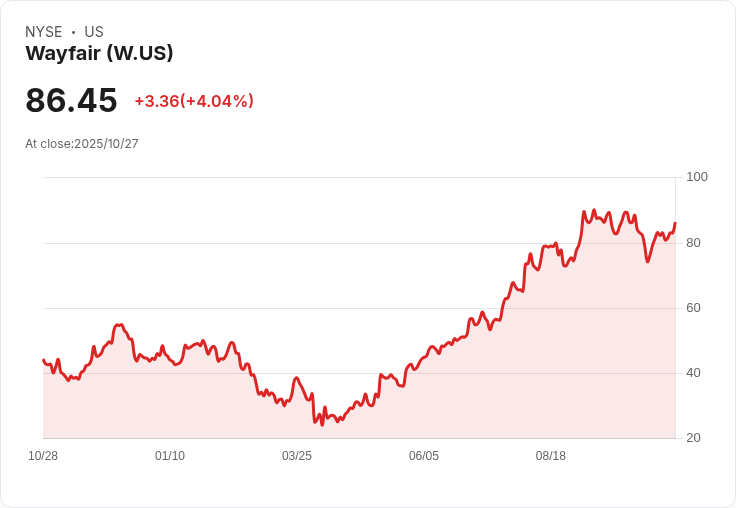Click the 40 y-axis price label

[693, 373]
